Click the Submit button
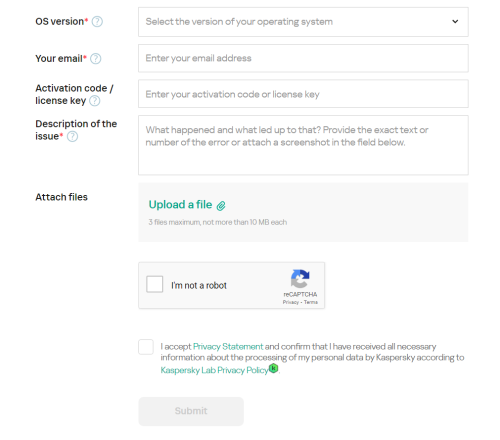The image size is (500, 440). point(191,411)
